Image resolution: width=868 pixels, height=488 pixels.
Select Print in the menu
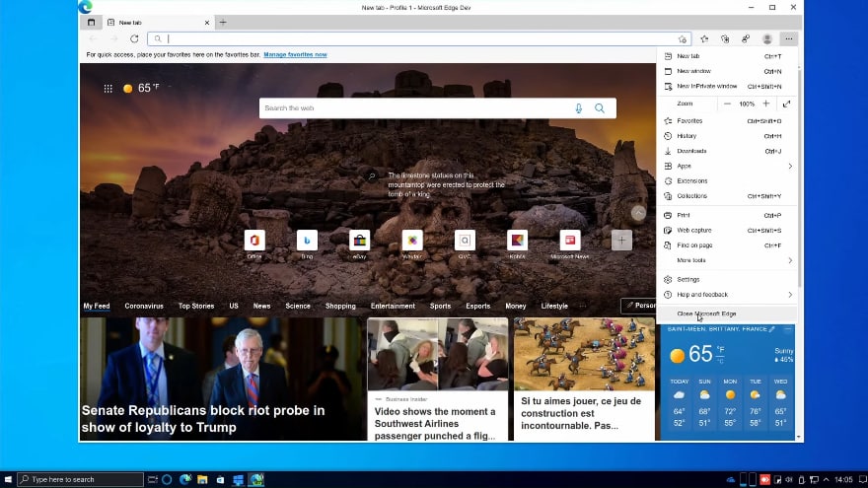726,215
